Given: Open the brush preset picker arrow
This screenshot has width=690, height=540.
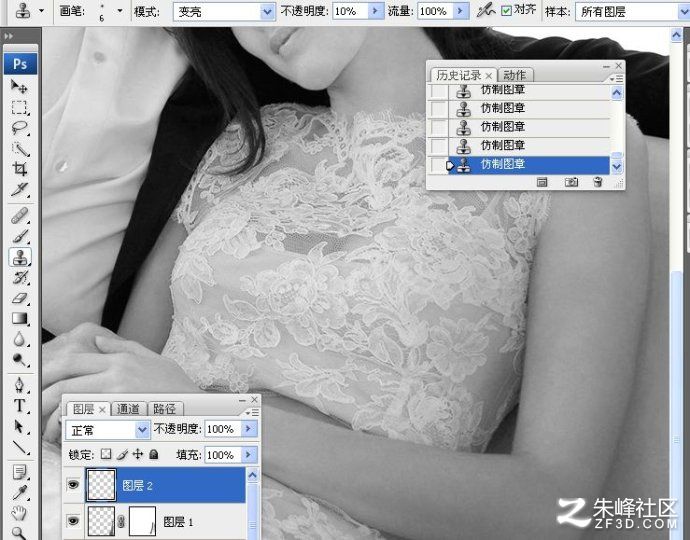Looking at the screenshot, I should click(x=119, y=11).
